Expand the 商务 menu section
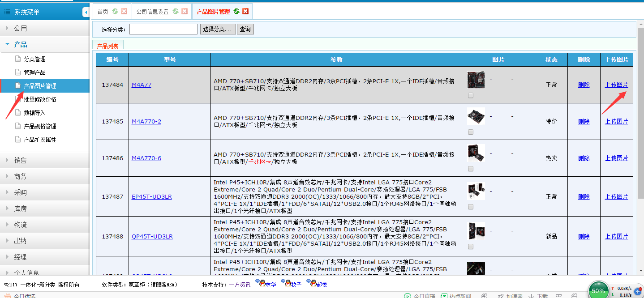Viewport: 644px width, 298px height. tap(45, 176)
